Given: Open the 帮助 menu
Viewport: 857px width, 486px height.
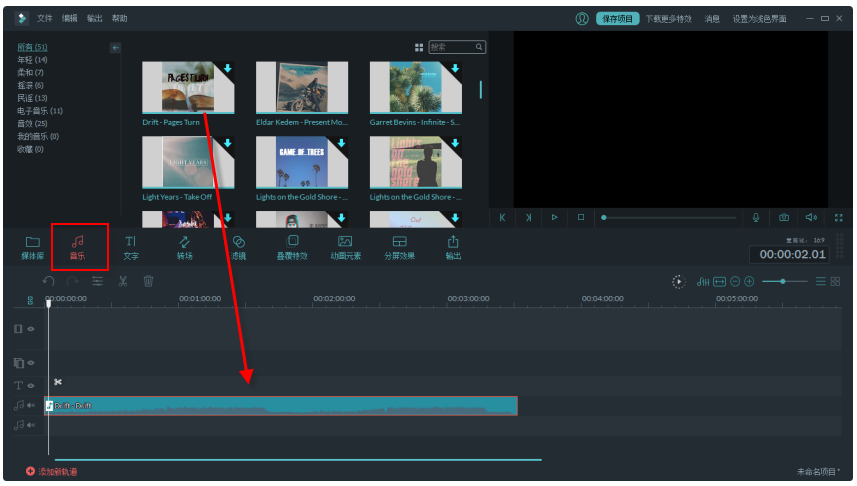Looking at the screenshot, I should 120,18.
